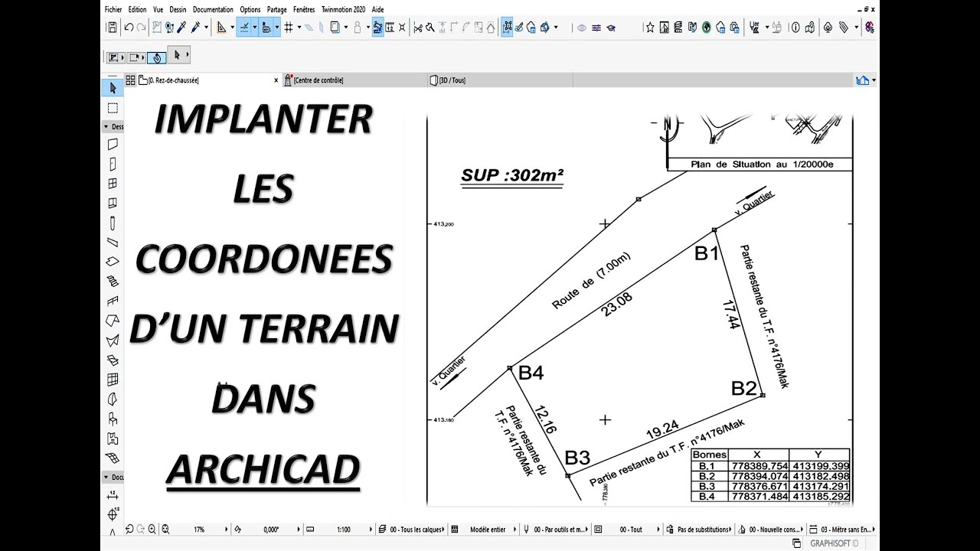This screenshot has height=551, width=980.
Task: Toggle the highlighted Trace reference button
Action: click(x=378, y=28)
